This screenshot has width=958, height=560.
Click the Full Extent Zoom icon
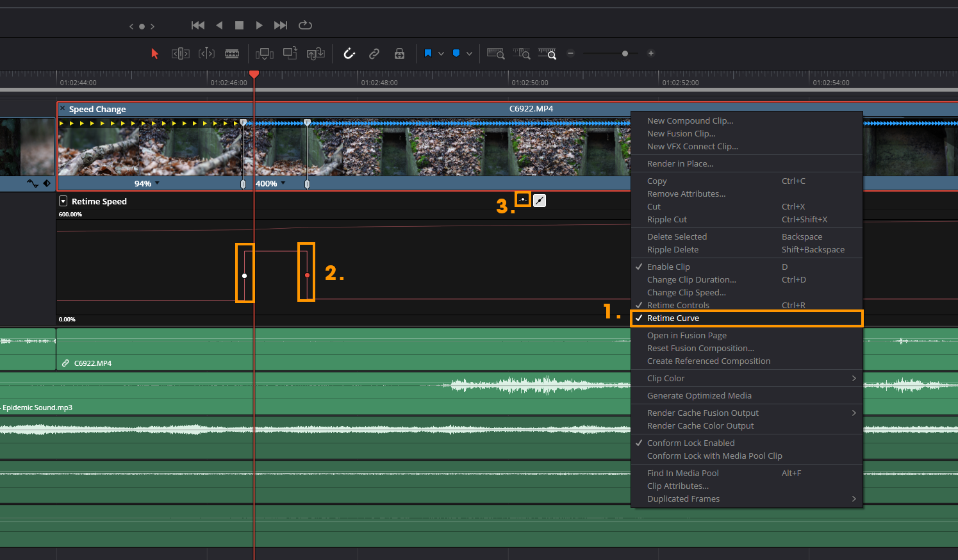point(495,54)
